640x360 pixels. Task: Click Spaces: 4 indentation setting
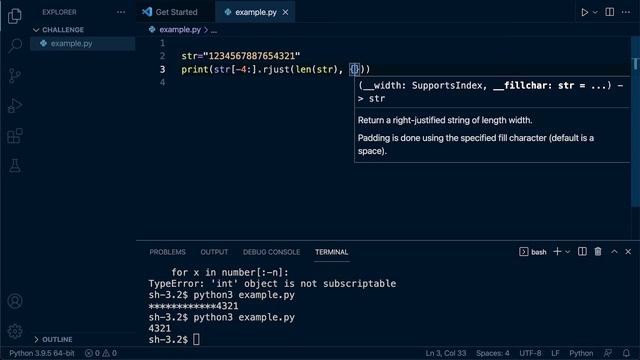click(493, 353)
